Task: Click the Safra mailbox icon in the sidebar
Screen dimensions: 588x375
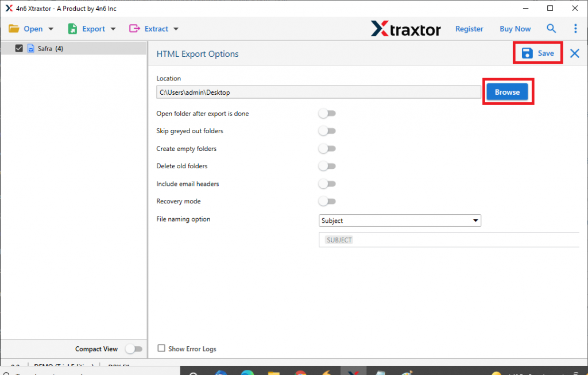Action: click(x=32, y=48)
